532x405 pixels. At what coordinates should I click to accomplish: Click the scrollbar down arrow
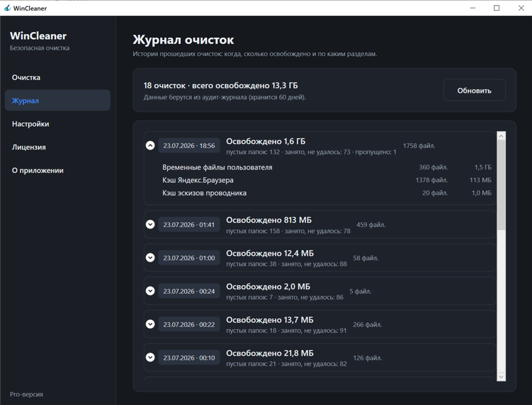coord(501,377)
